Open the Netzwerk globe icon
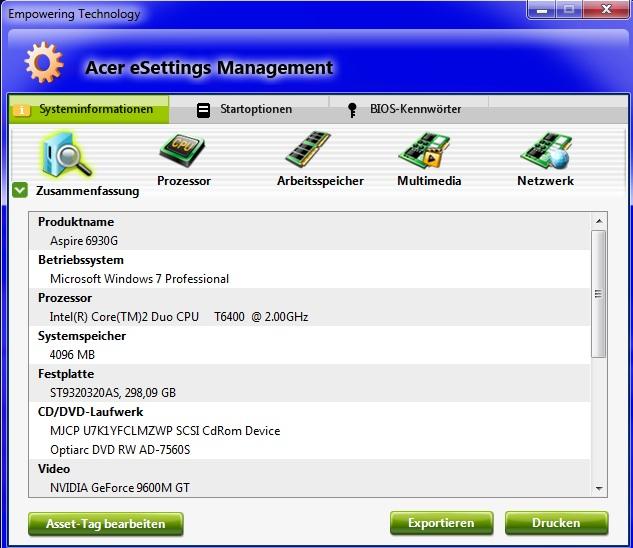The width and height of the screenshot is (633, 548). tap(546, 151)
